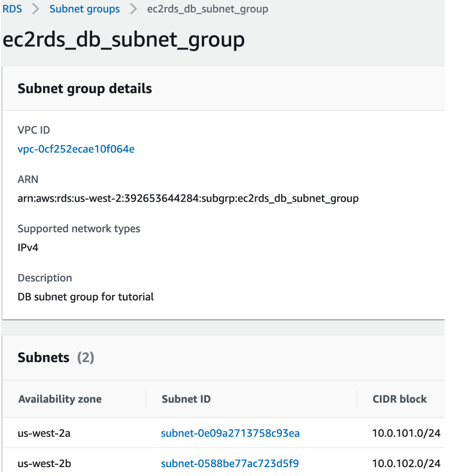Click the chevron after Subnet groups breadcrumb
This screenshot has height=476, width=449.
click(133, 9)
